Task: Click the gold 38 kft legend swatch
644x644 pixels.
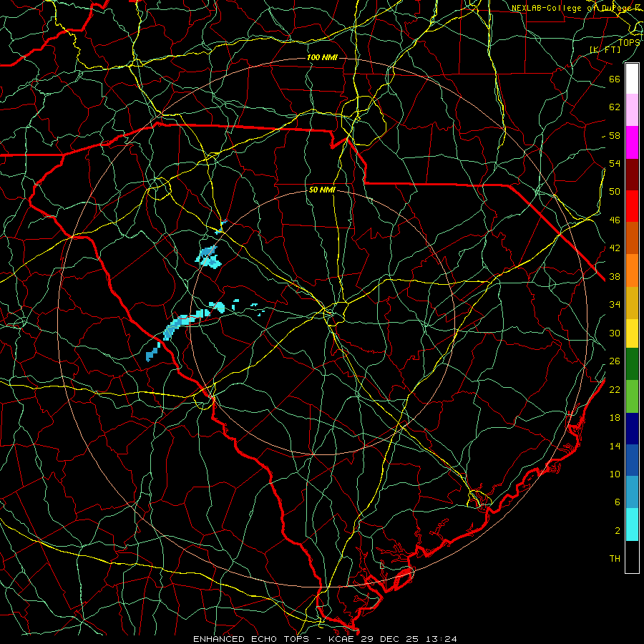Action: (632, 303)
